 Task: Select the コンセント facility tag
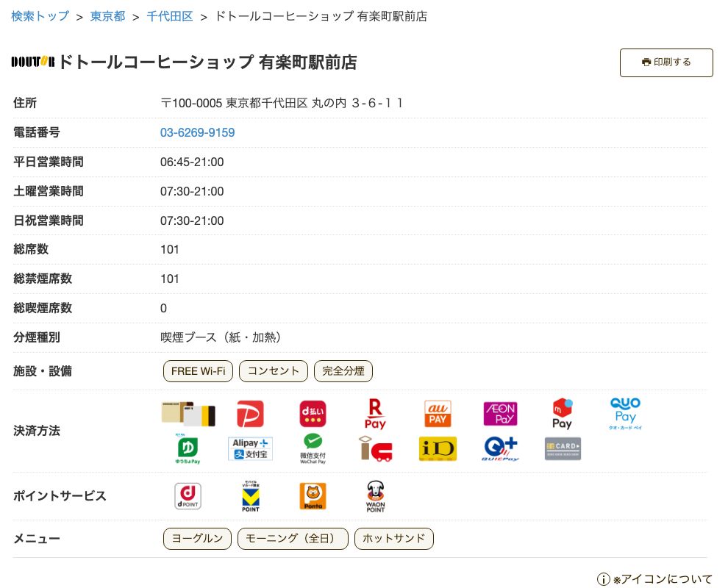click(x=274, y=371)
